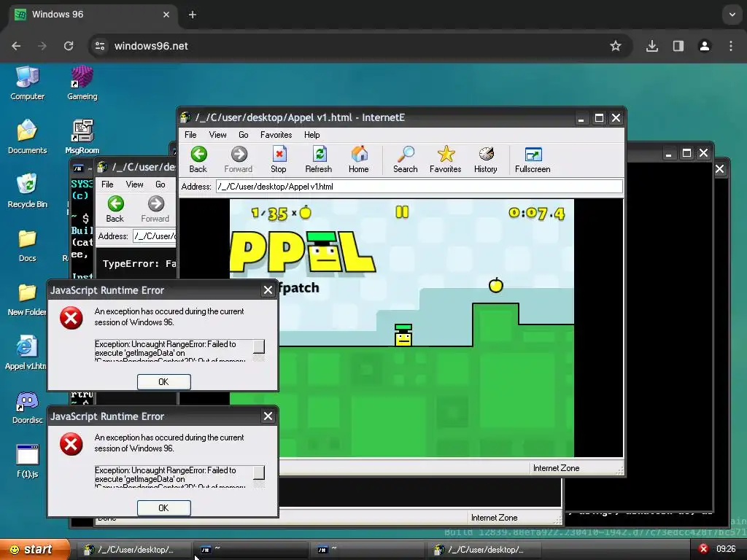Click the TypeError text in background window

click(139, 264)
